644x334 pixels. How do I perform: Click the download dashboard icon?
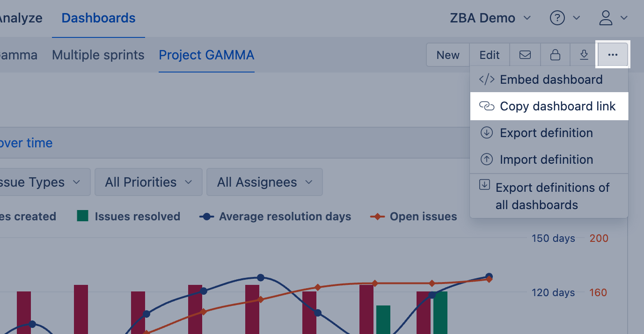584,55
